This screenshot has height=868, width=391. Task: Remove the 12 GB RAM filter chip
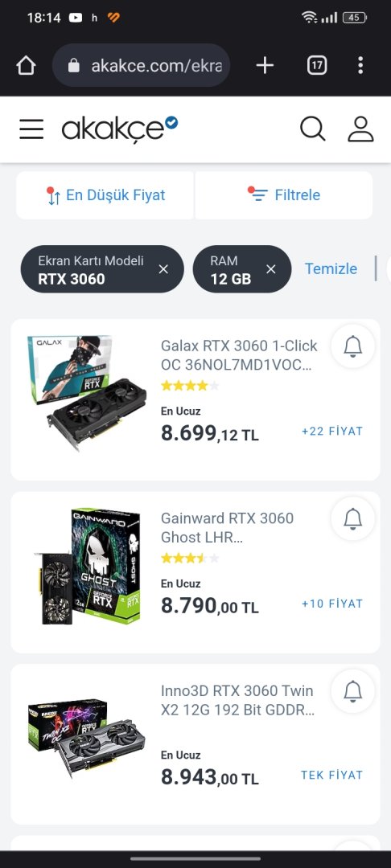(271, 269)
